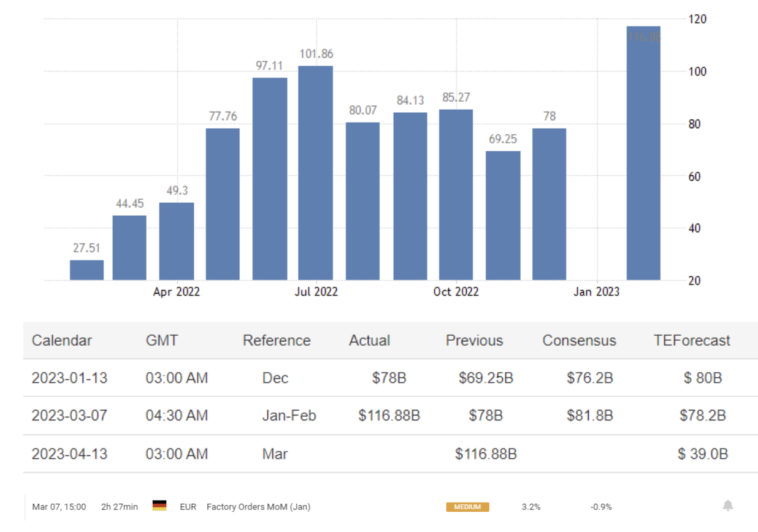
Task: Click the German flag icon
Action: pyautogui.click(x=159, y=506)
